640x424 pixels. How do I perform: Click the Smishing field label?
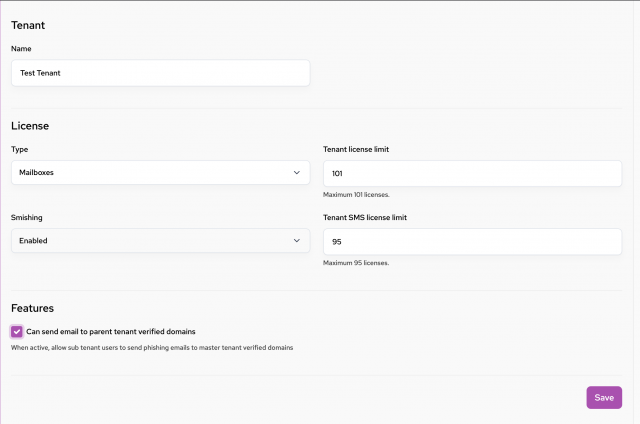point(27,218)
